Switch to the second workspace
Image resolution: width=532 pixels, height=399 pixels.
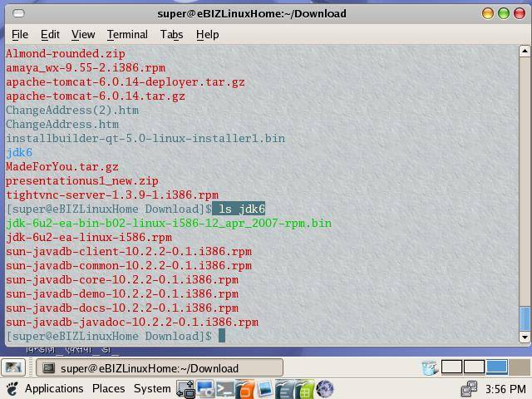pos(474,367)
